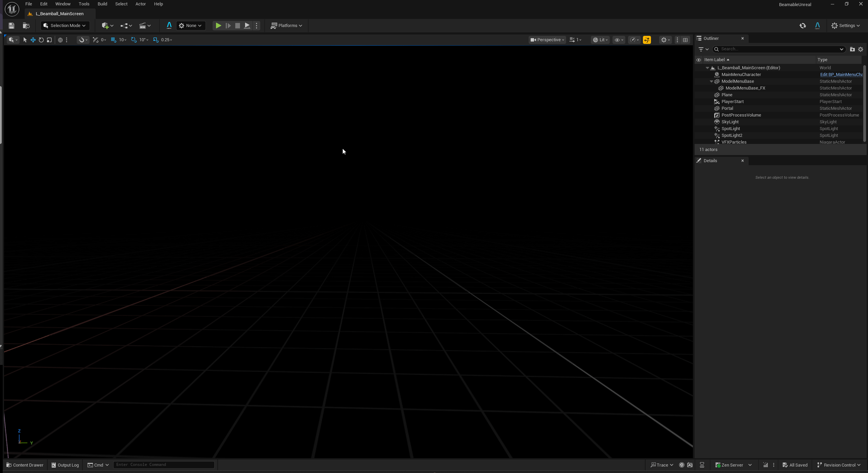Viewport: 868px width, 473px height.
Task: Select the scale transform tool
Action: click(49, 40)
